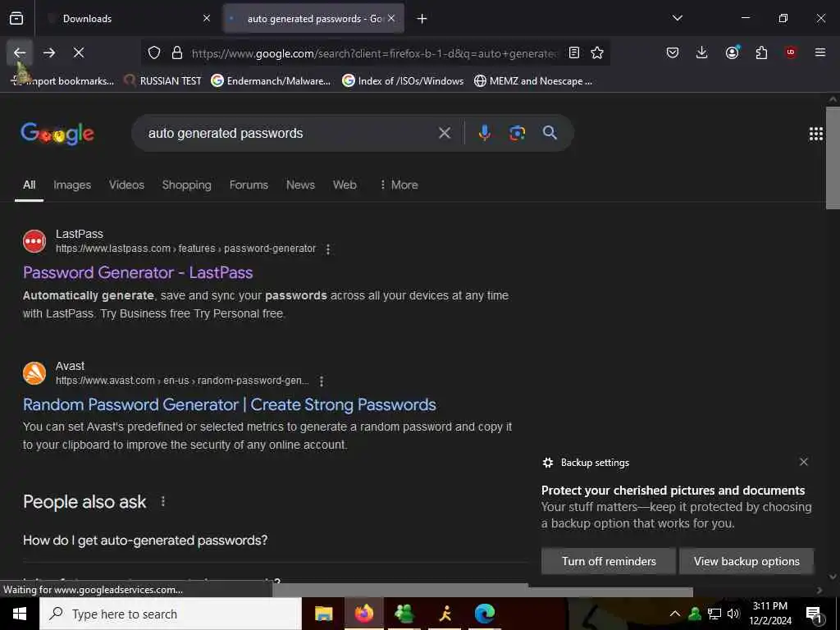Open File Explorer from the taskbar
Screen dimensions: 840x630
click(x=323, y=614)
